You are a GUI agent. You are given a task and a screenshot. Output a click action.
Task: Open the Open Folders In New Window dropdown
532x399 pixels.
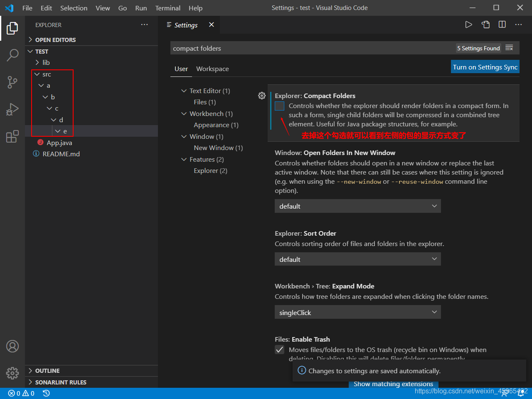click(x=357, y=206)
